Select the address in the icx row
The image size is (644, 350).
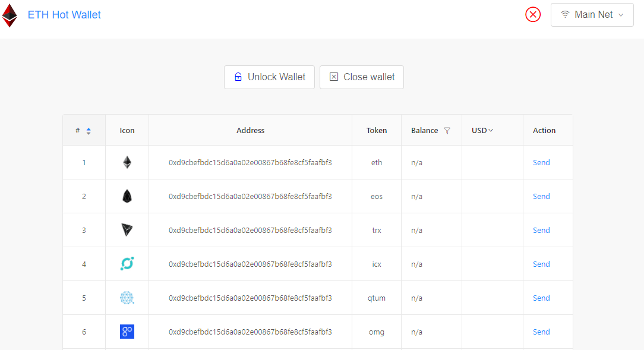250,264
